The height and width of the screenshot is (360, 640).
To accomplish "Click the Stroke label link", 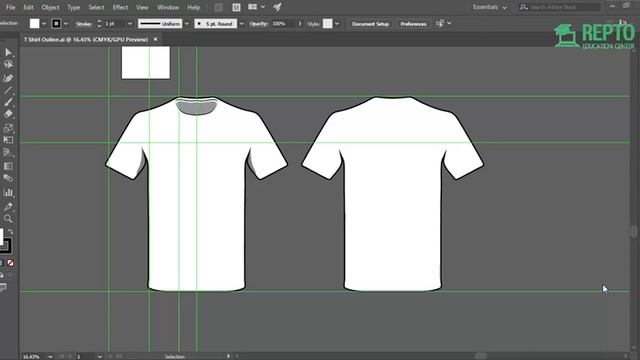I will (x=84, y=24).
